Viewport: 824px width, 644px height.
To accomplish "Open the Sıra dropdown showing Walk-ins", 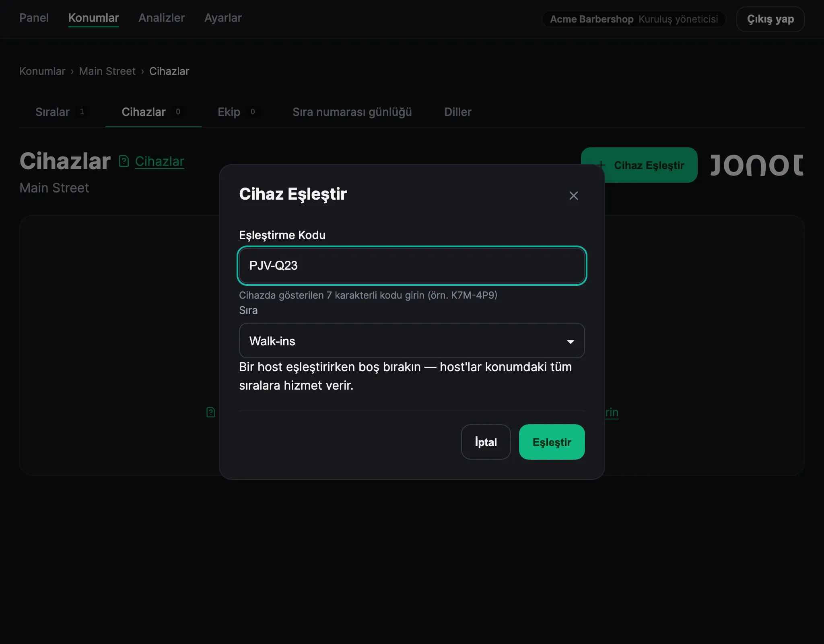I will (x=412, y=341).
